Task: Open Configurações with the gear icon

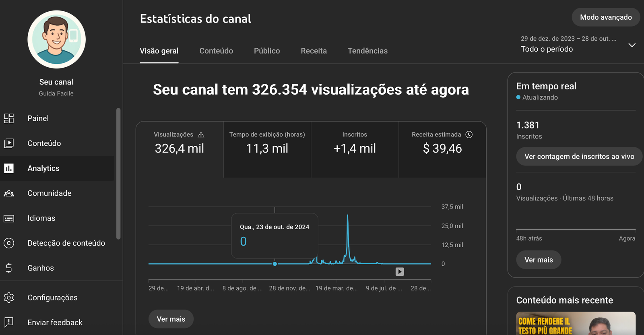Action: pyautogui.click(x=9, y=298)
